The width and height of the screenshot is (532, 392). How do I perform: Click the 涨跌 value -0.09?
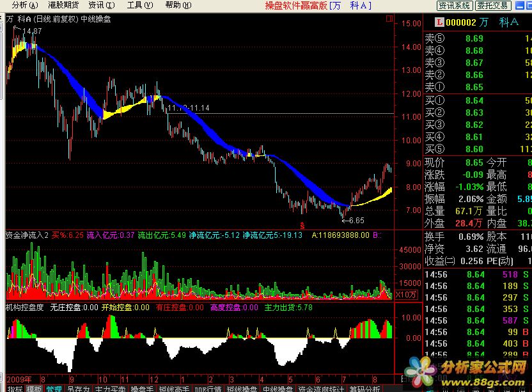(x=473, y=175)
